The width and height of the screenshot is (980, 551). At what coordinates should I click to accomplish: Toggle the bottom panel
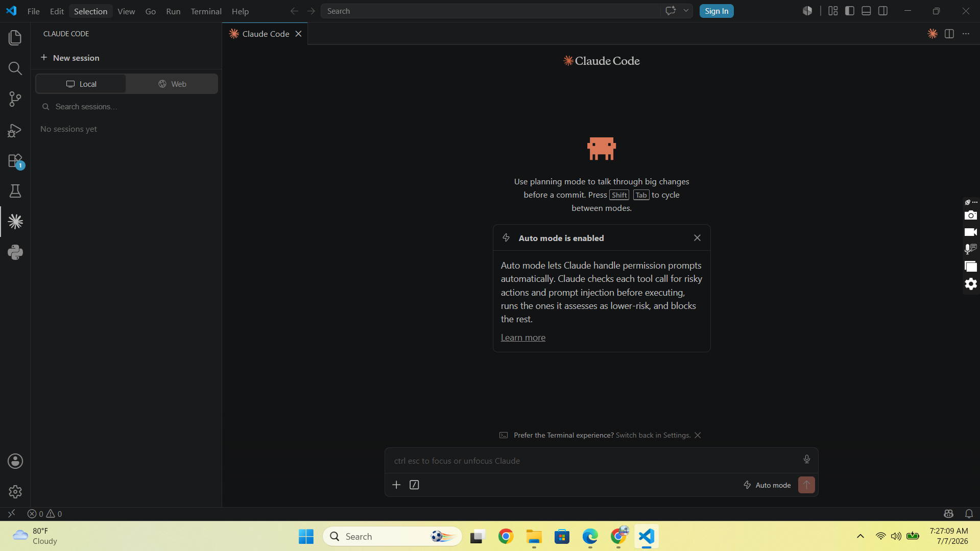(866, 11)
